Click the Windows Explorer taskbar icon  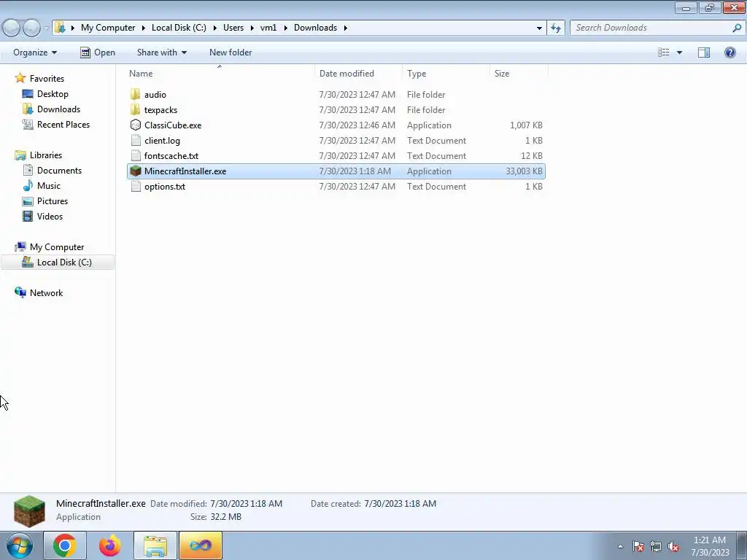[155, 545]
